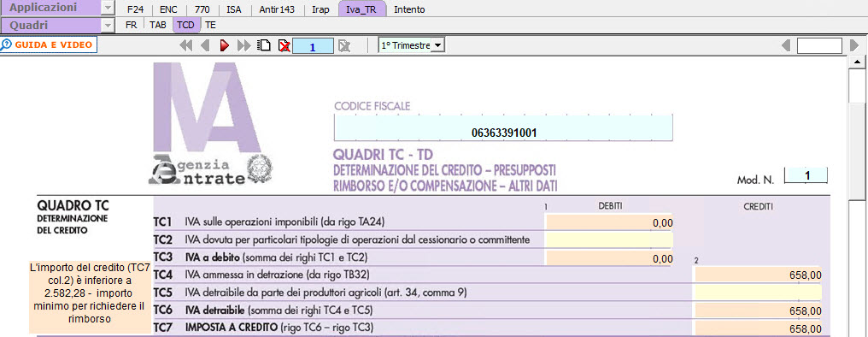Expand the Applicazioni dropdown arrow
Screen dimensions: 868x337
pyautogui.click(x=108, y=9)
